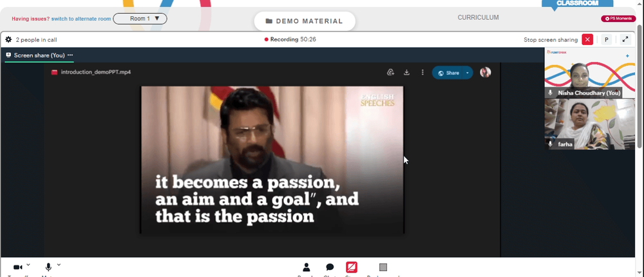Image resolution: width=644 pixels, height=277 pixels.
Task: Download the introduction_demoPPT.mp4 video
Action: tap(406, 72)
